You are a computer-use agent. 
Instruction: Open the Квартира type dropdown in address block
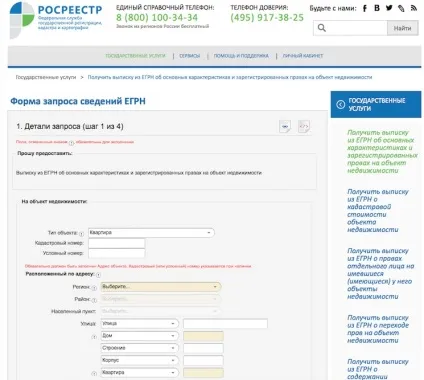pos(140,373)
